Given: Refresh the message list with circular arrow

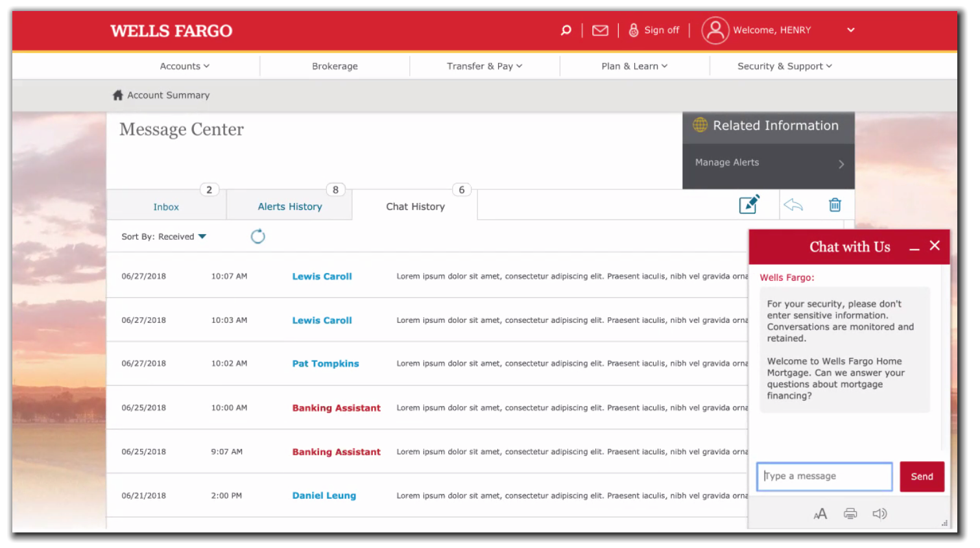Looking at the screenshot, I should [257, 236].
